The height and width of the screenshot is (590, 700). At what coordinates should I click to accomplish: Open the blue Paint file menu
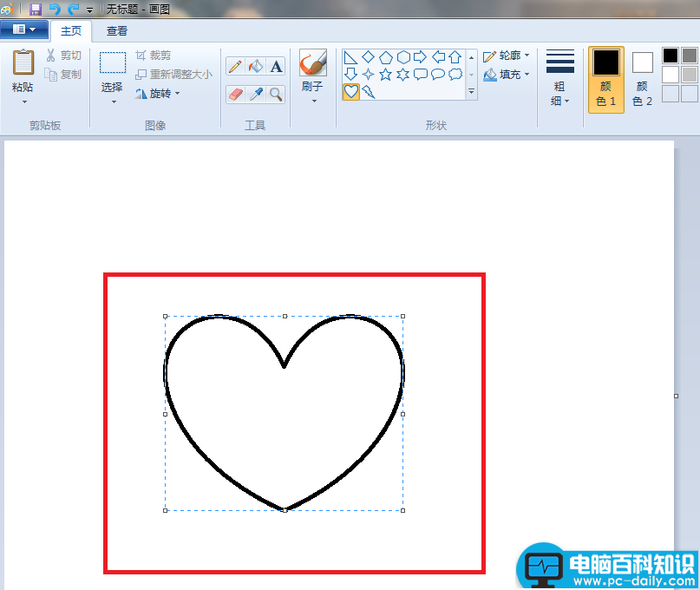tap(23, 29)
